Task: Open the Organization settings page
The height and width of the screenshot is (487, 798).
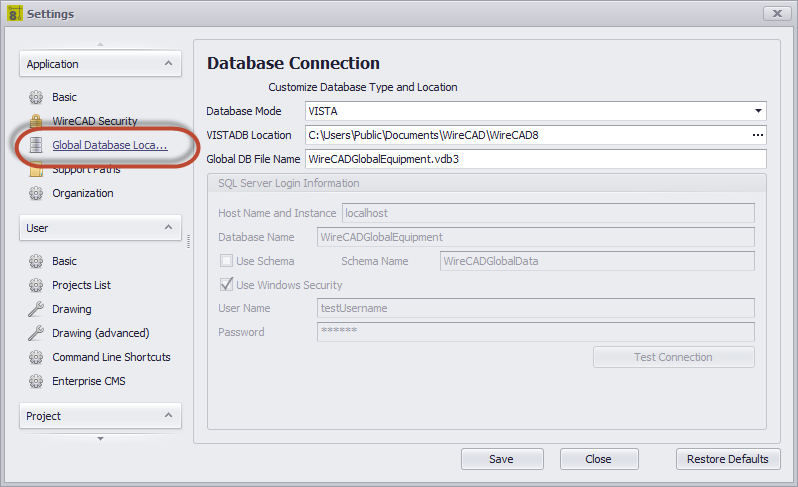Action: [83, 193]
